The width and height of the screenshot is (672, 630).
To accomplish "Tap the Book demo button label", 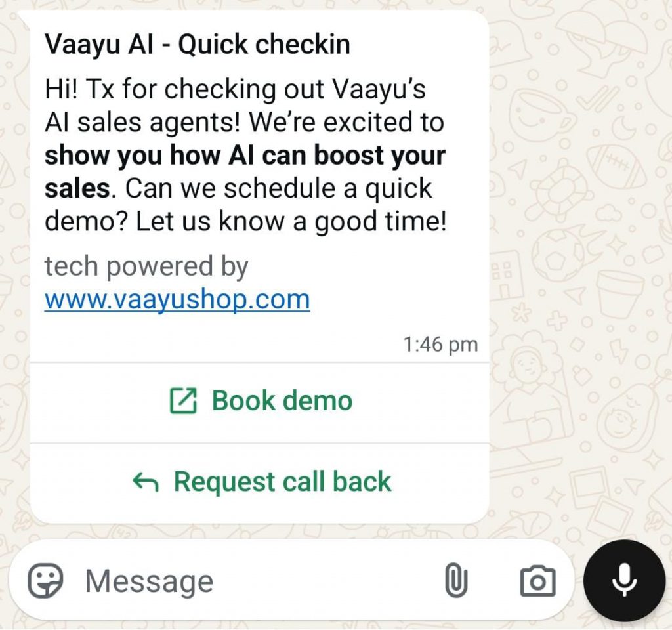I will pyautogui.click(x=282, y=401).
